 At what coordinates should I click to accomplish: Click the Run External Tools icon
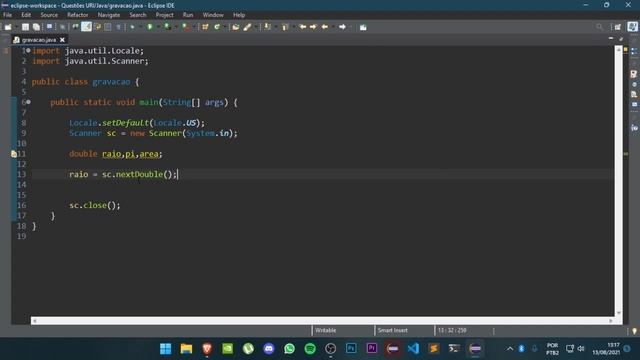pyautogui.click(x=186, y=27)
